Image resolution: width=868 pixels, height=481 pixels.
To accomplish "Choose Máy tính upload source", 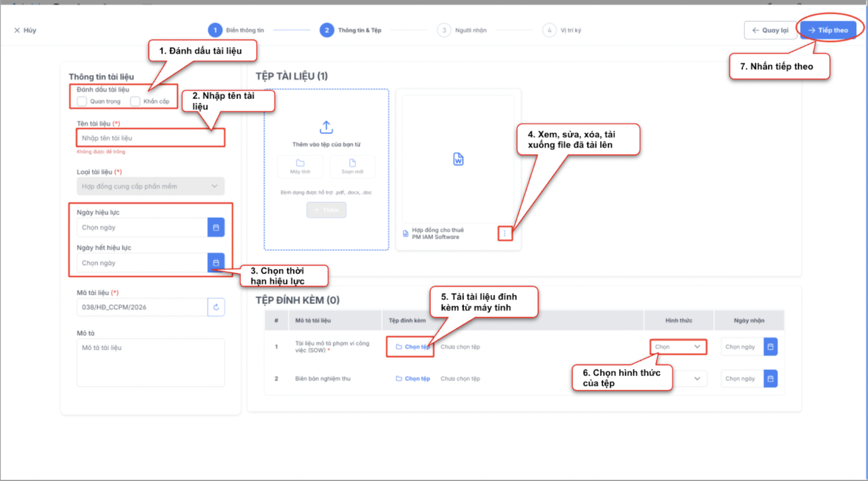I will pyautogui.click(x=300, y=166).
